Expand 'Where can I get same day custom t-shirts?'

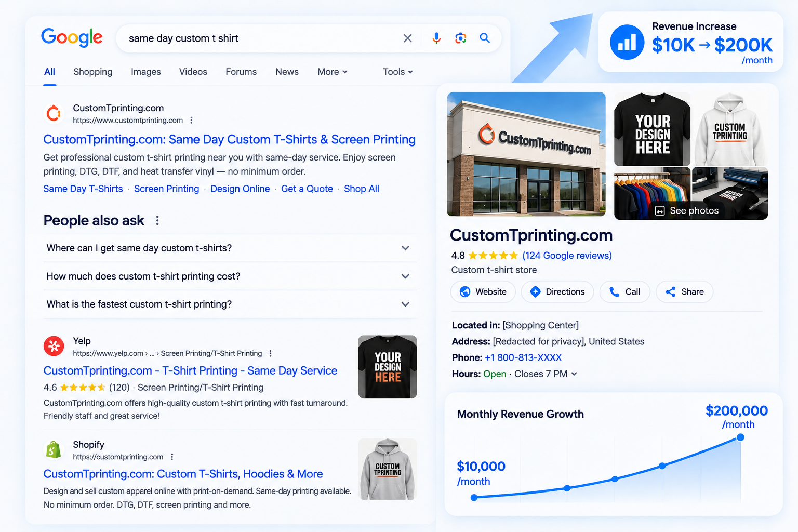pyautogui.click(x=230, y=248)
